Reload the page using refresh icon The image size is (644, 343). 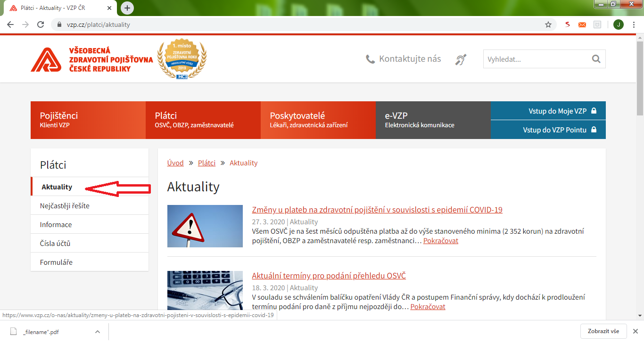click(41, 24)
